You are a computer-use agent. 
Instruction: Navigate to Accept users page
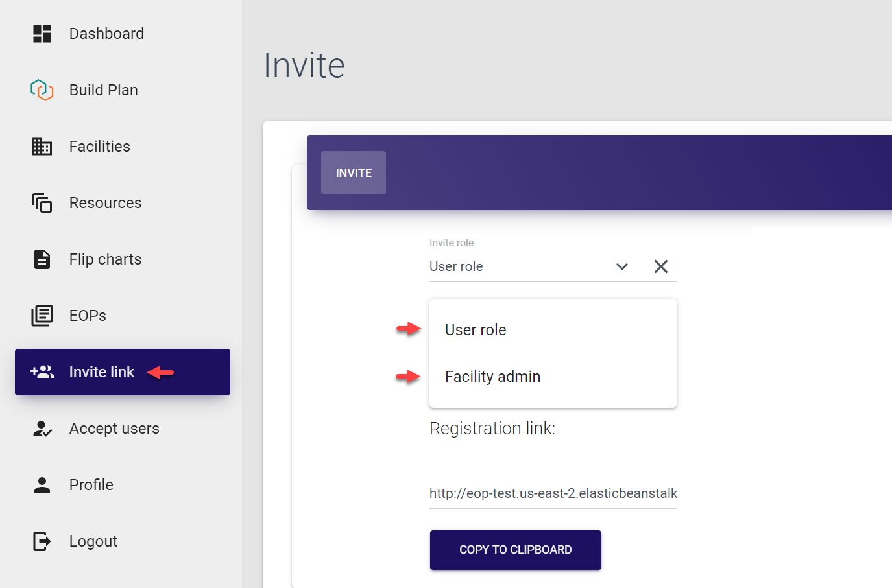114,429
